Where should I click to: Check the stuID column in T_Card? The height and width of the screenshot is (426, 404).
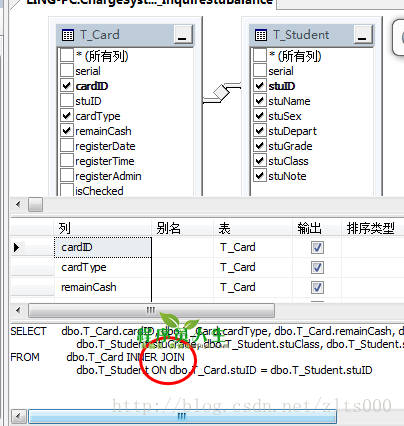tap(67, 100)
